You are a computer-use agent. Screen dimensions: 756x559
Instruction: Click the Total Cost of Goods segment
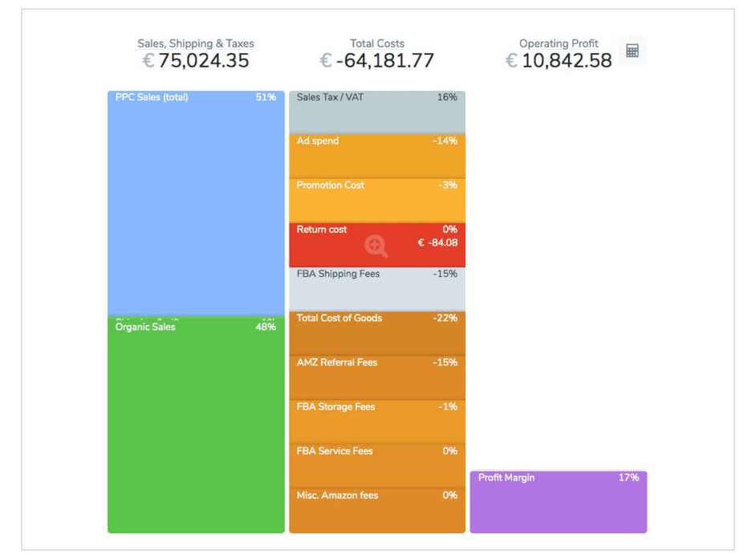click(x=376, y=334)
